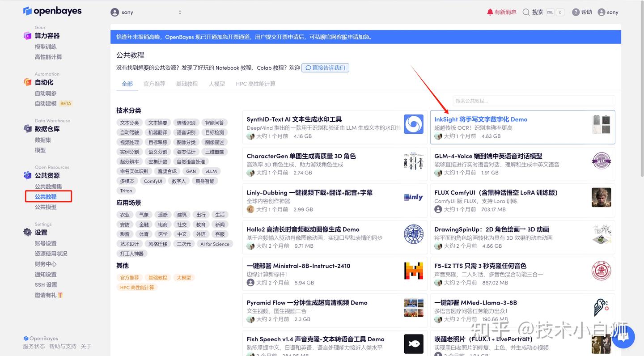Click the 搜索公共教程 search input field
Image resolution: width=644 pixels, height=356 pixels.
[533, 101]
